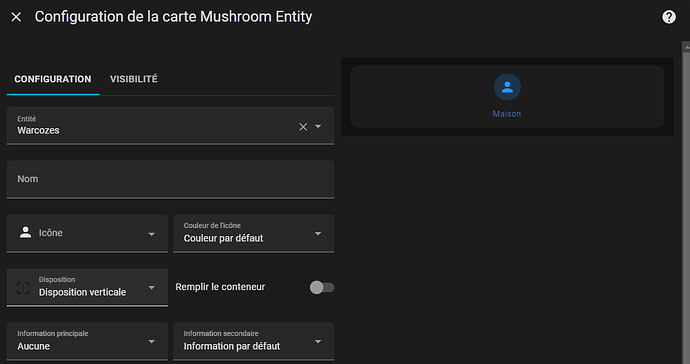Open the Disposition dropdown
The image size is (690, 364).
[87, 287]
